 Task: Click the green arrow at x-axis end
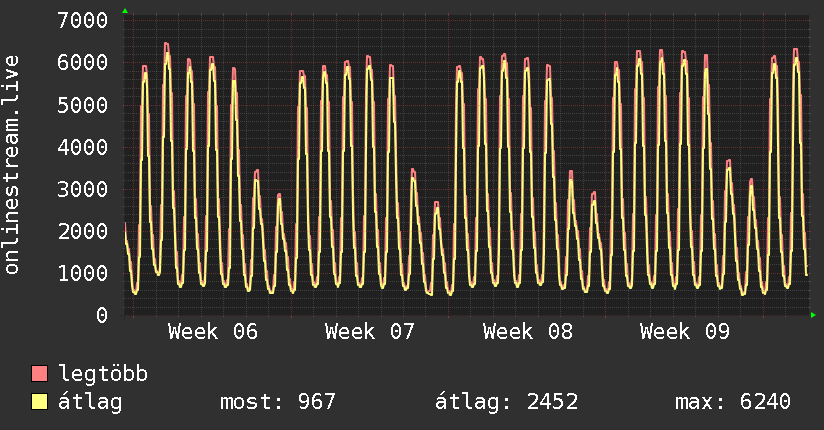(x=813, y=315)
